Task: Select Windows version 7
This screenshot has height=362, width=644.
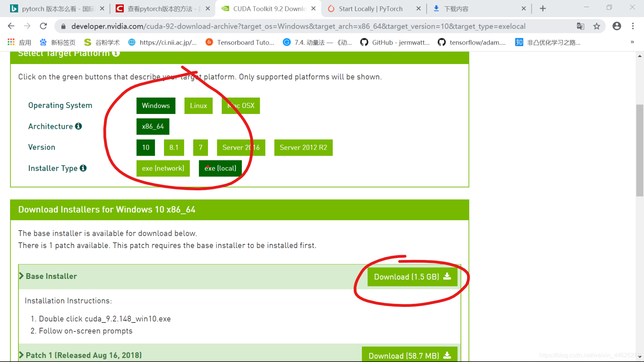Action: [201, 147]
